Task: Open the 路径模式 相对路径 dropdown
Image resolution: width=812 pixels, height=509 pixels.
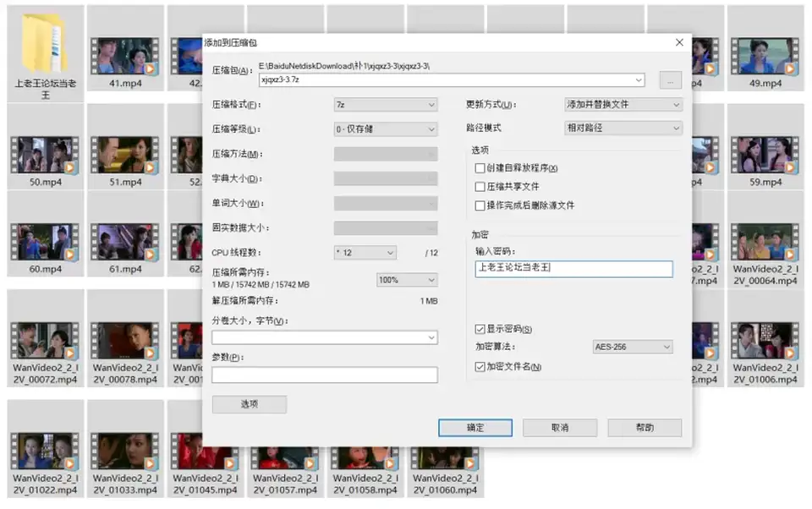Action: (623, 128)
